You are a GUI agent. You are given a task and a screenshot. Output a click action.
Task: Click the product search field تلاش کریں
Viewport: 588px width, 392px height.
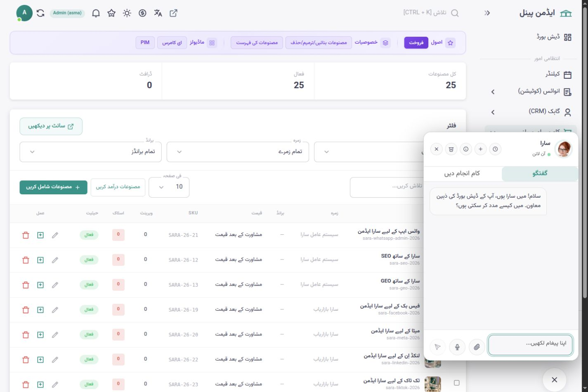tap(387, 187)
